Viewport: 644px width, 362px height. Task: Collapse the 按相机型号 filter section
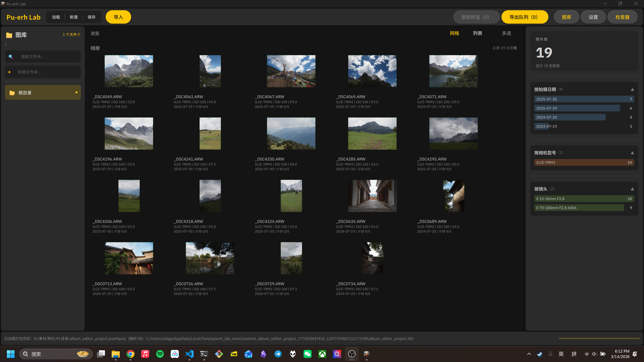click(632, 153)
